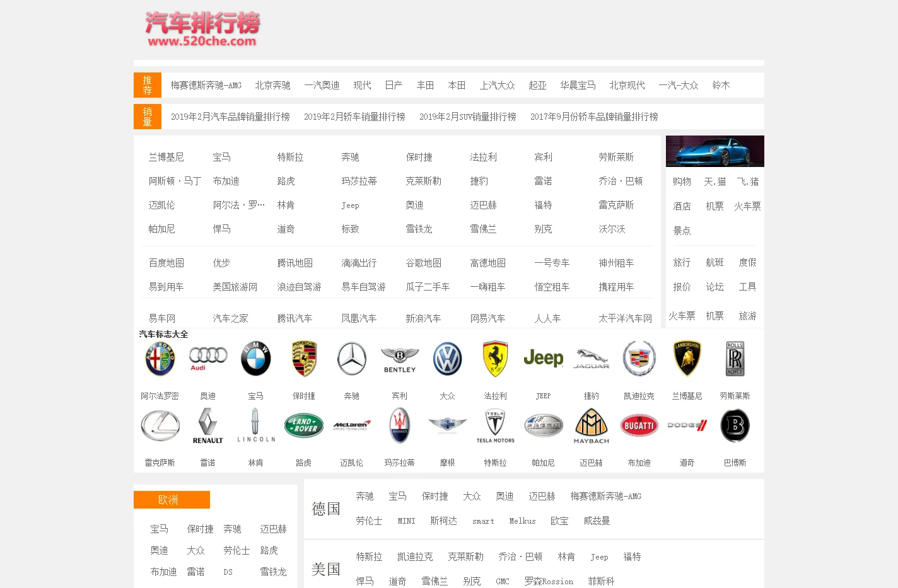
Task: Click the 航班 sidebar link
Action: 715,262
